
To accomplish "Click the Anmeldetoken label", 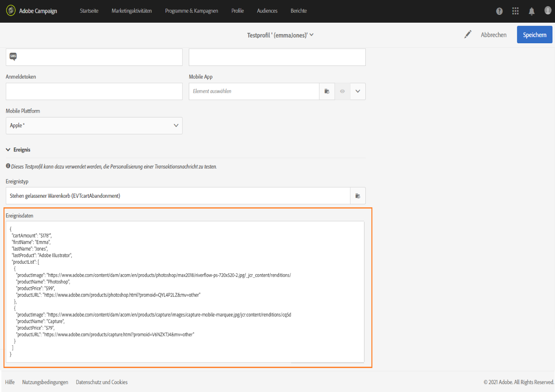I will pos(21,77).
